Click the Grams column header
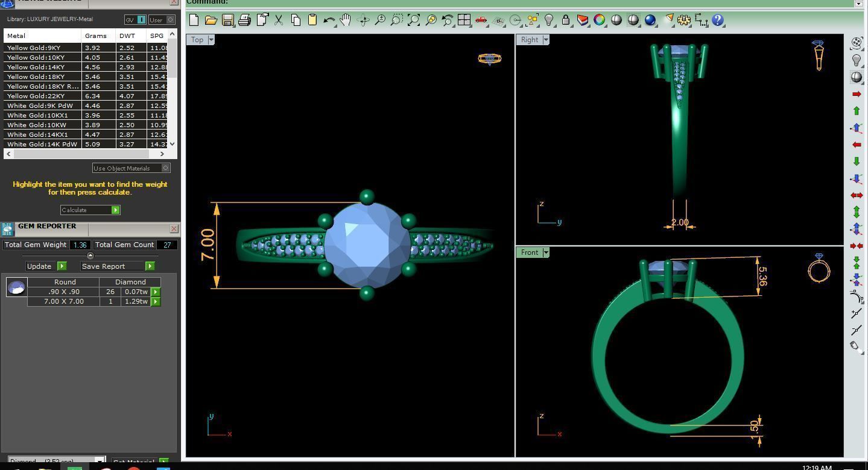 (x=99, y=36)
